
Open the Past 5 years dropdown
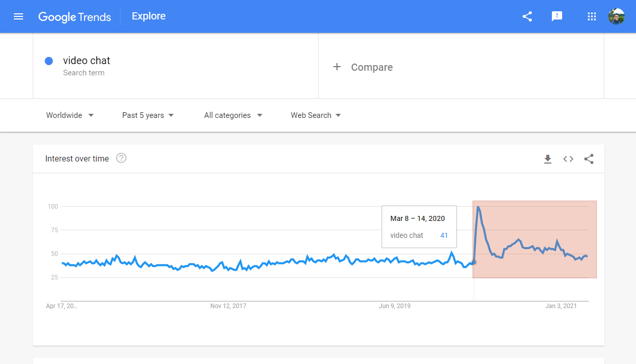click(x=148, y=115)
